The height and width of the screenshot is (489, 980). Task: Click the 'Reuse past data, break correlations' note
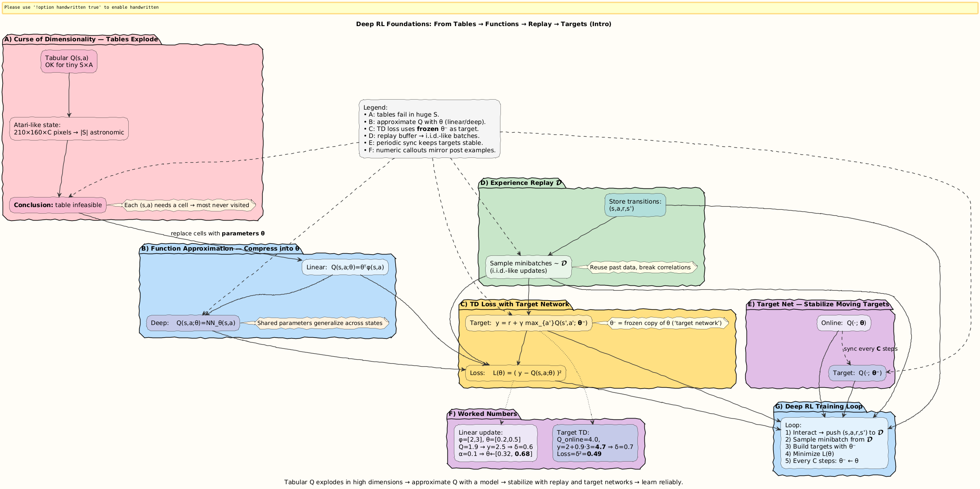[640, 267]
